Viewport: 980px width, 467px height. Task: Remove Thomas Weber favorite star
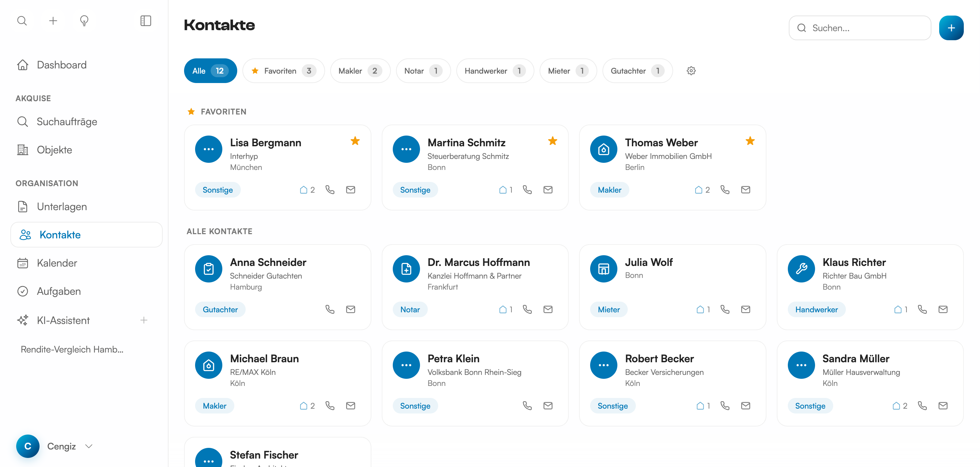point(750,141)
